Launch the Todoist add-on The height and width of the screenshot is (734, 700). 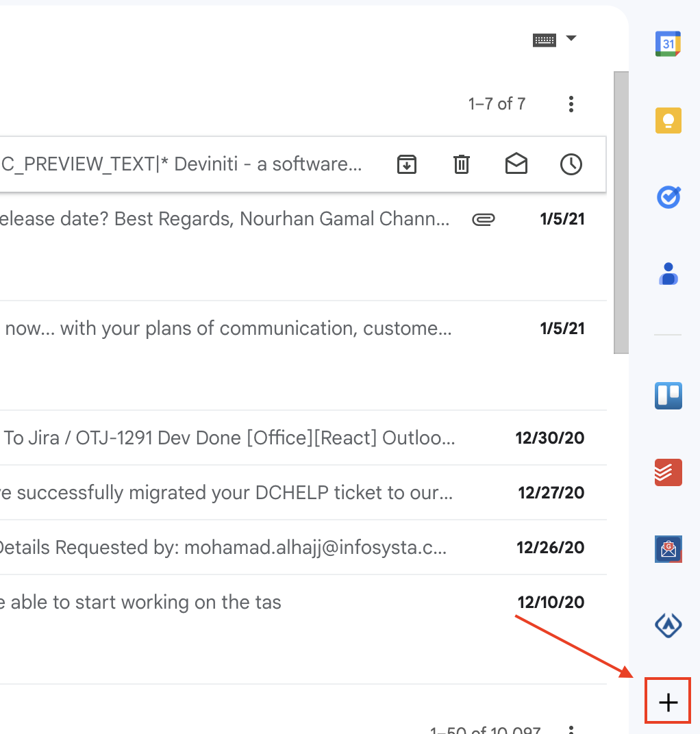668,472
